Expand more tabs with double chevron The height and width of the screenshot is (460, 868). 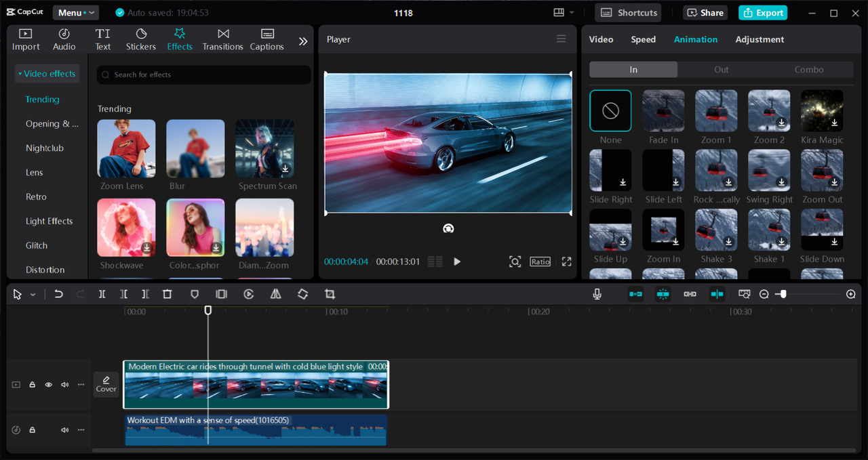click(x=303, y=41)
